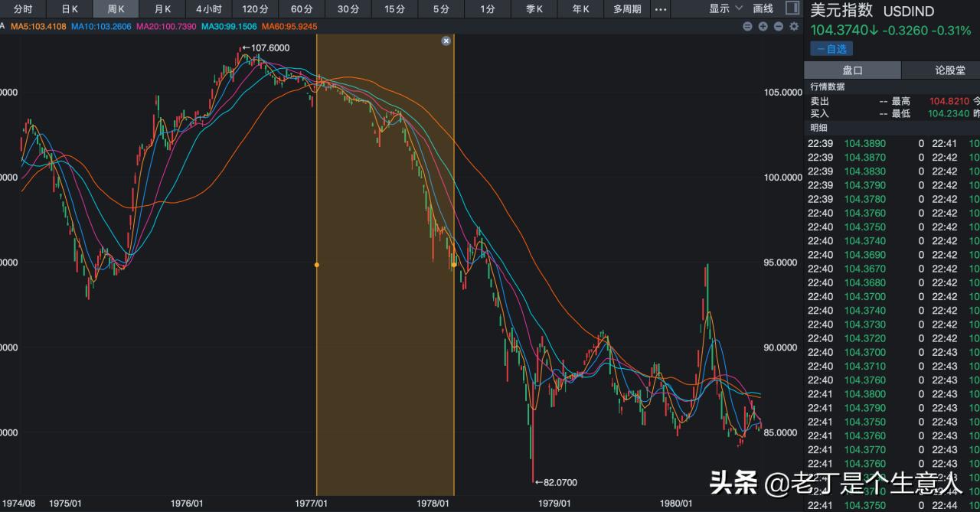Viewport: 980px width, 512px height.
Task: Click the plus zoom-in chart icon
Action: (x=763, y=26)
